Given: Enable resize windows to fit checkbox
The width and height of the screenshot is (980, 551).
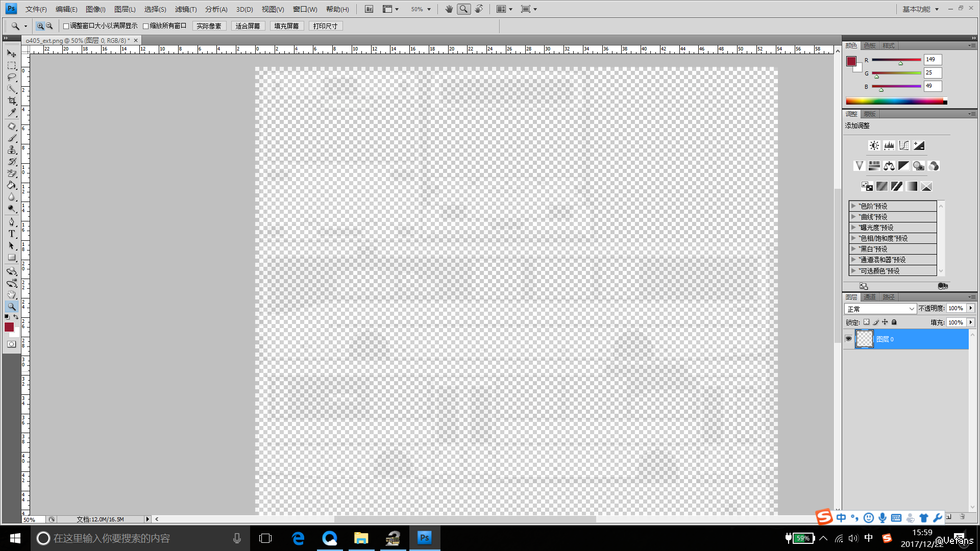Looking at the screenshot, I should click(66, 26).
